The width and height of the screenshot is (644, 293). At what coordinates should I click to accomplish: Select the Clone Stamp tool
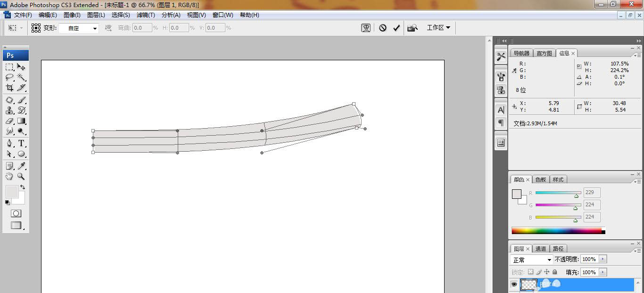[9, 111]
